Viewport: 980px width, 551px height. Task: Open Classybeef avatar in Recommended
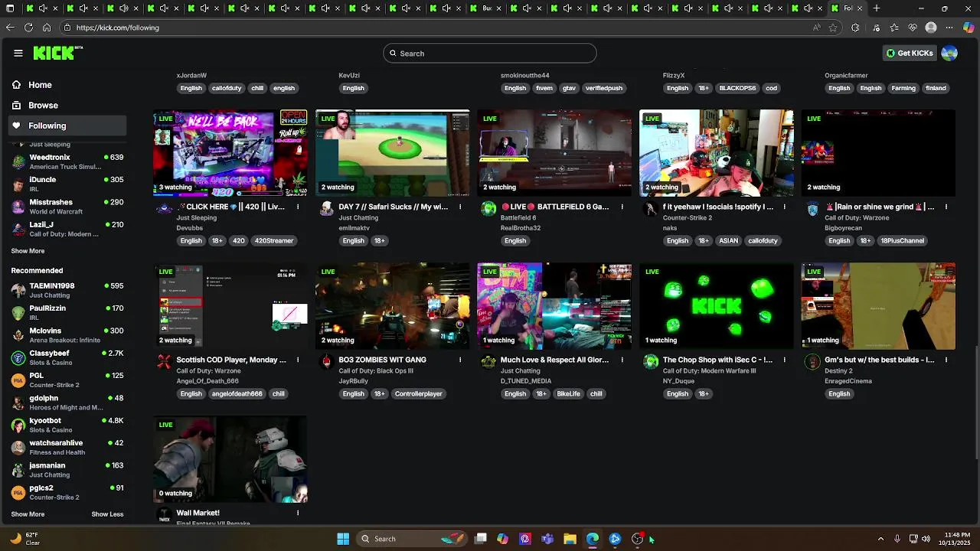18,357
